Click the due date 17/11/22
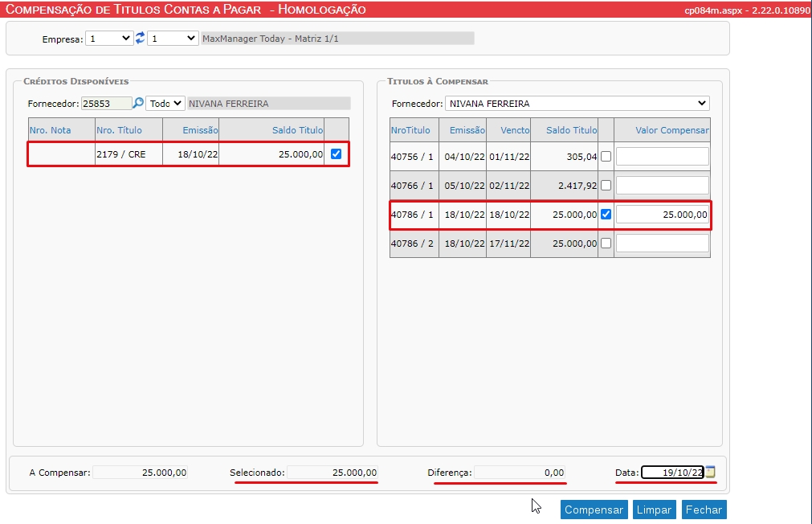This screenshot has height=524, width=812. 509,244
